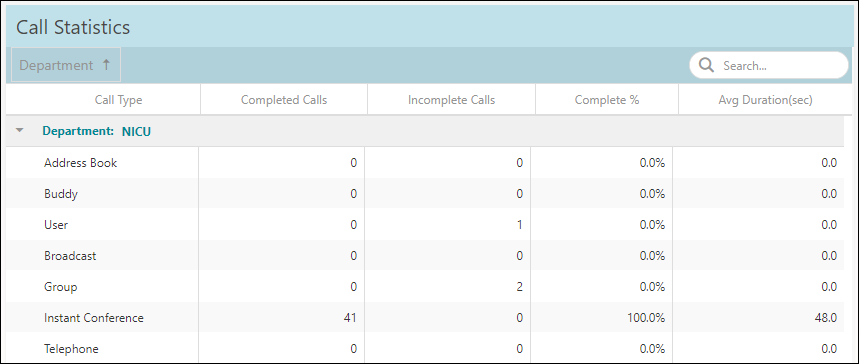The image size is (859, 364).
Task: Sort by Avg Duration(sec) column header
Action: click(765, 100)
